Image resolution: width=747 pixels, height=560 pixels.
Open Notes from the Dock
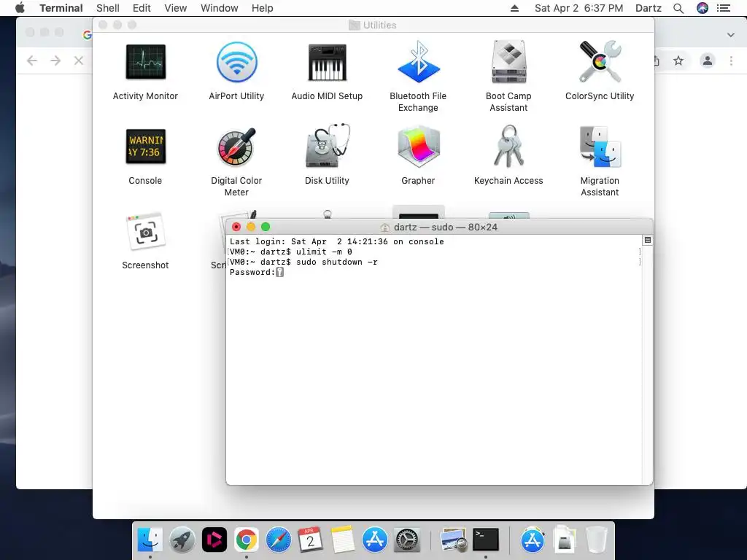click(x=342, y=540)
